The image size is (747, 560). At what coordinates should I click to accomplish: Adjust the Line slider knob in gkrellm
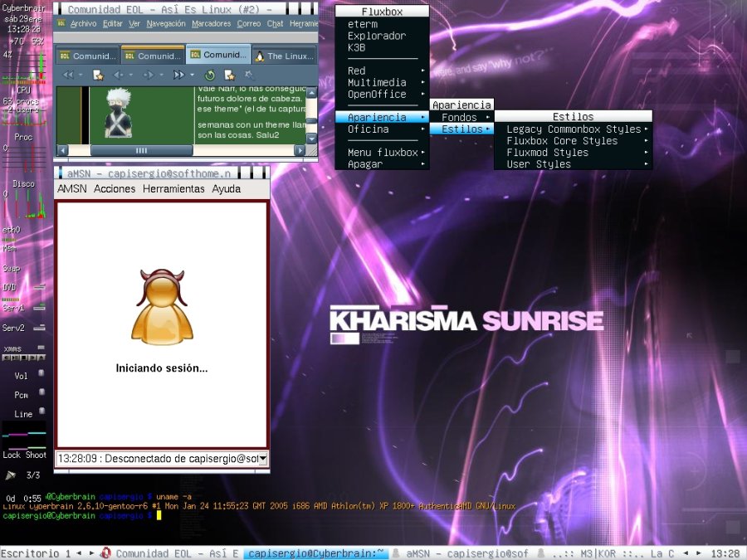(41, 411)
